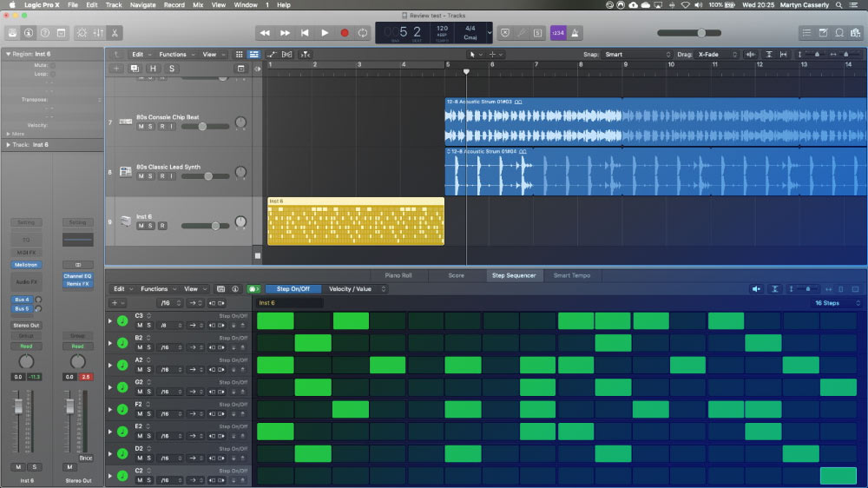Adjust Inst 6 track pan knob
The width and height of the screenshot is (868, 488).
[x=240, y=222]
